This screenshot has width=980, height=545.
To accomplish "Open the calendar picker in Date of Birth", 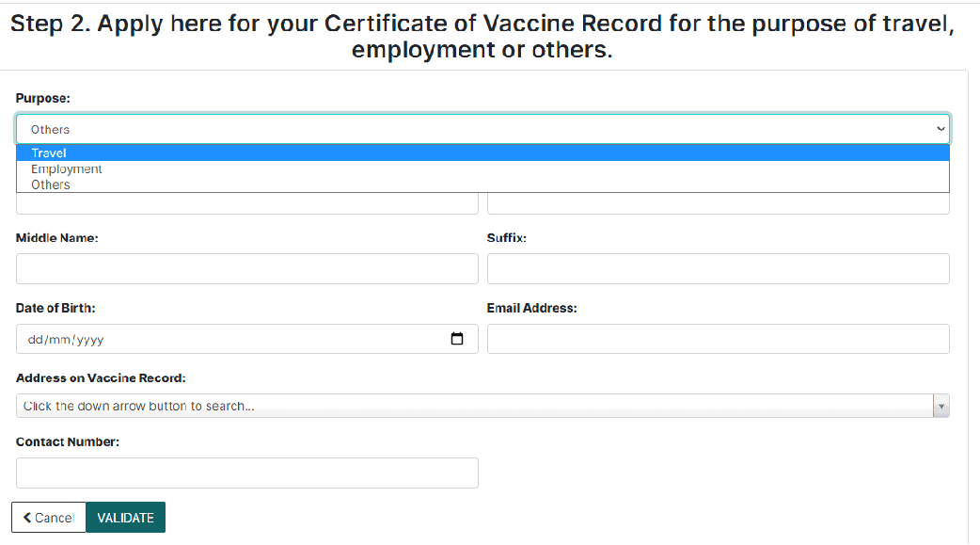I will click(x=457, y=339).
